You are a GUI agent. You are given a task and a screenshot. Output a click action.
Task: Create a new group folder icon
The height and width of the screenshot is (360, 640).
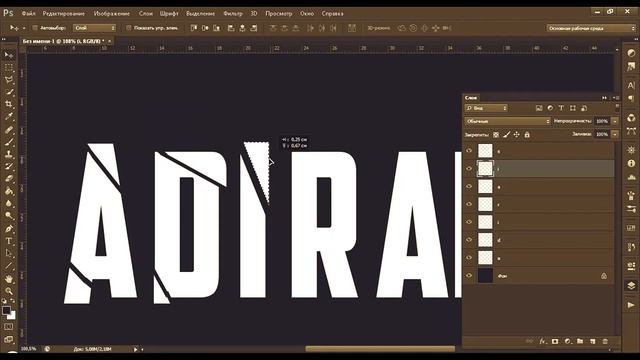pyautogui.click(x=580, y=341)
